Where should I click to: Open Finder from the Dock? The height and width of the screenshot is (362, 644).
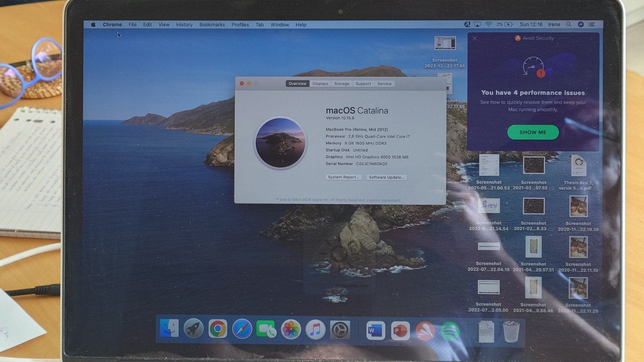coord(169,329)
